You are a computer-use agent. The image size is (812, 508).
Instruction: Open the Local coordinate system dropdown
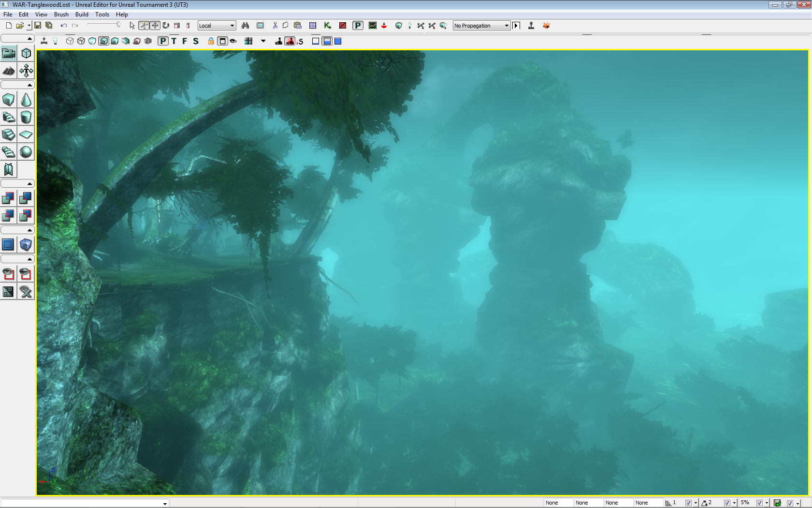click(217, 26)
